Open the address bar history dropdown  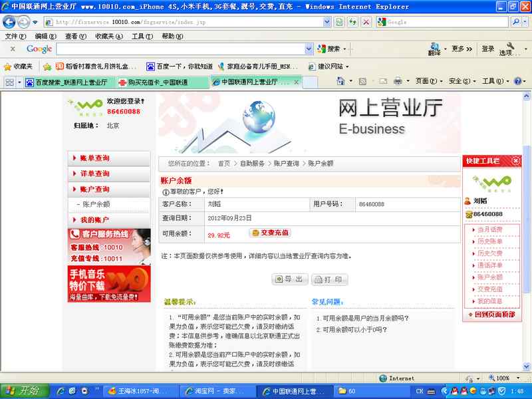327,22
